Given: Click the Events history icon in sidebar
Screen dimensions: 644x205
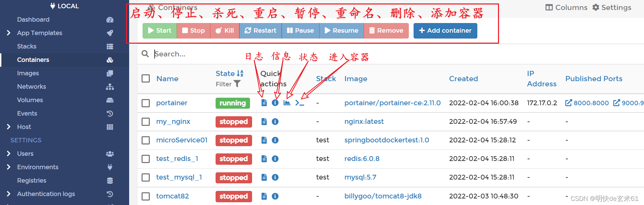Looking at the screenshot, I should pos(110,114).
